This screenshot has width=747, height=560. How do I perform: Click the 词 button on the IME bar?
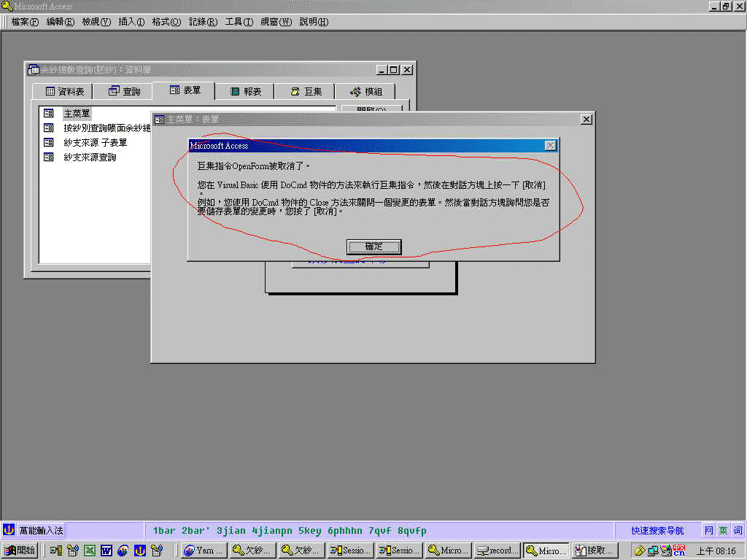click(x=738, y=531)
